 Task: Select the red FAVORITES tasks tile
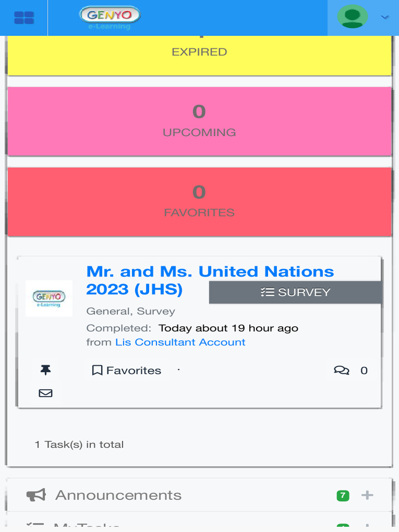[199, 202]
